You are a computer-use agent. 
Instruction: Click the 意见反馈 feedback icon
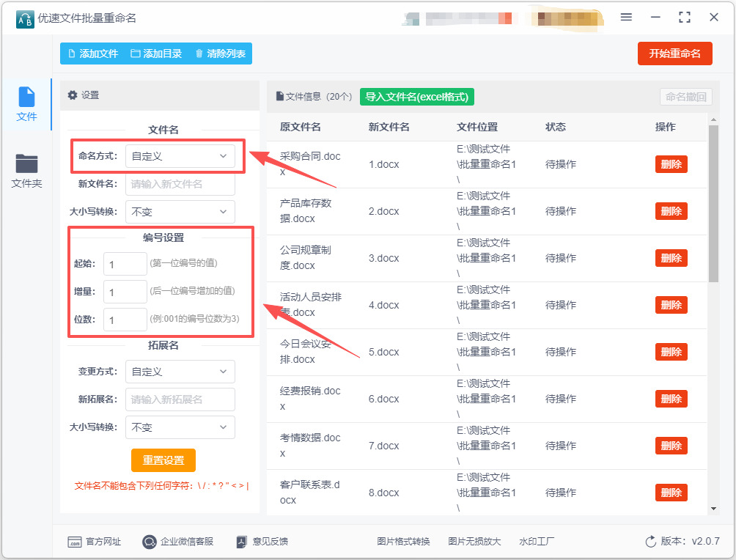pyautogui.click(x=243, y=542)
